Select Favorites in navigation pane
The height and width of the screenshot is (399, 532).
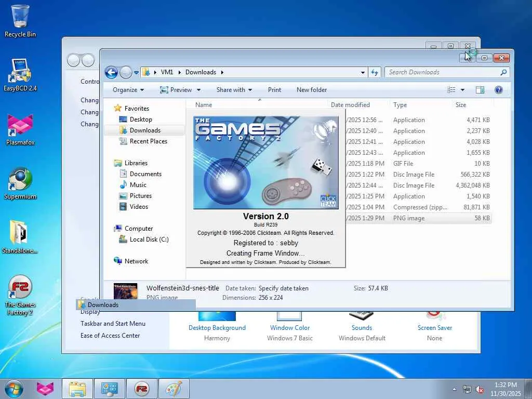coord(137,109)
